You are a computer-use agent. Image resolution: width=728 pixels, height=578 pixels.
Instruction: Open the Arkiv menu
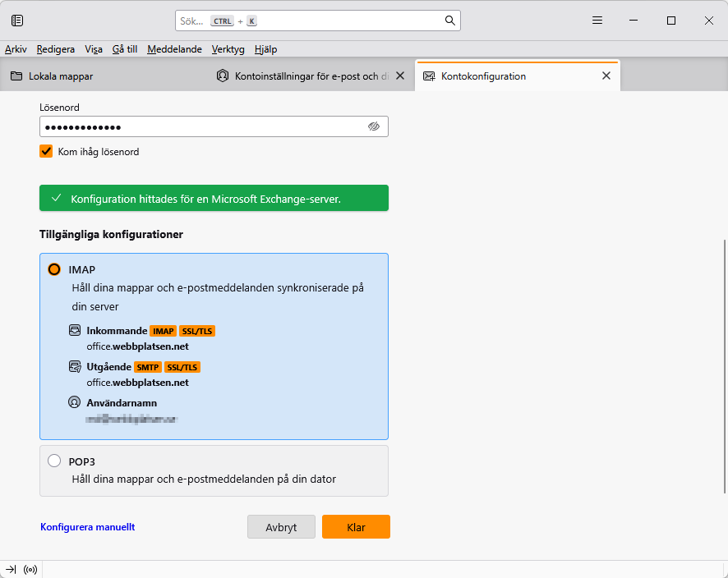tap(16, 49)
